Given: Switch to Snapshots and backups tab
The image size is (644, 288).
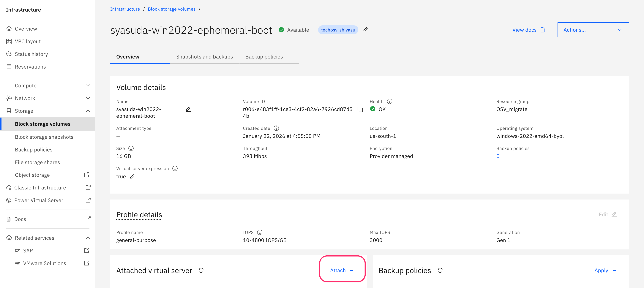Looking at the screenshot, I should pyautogui.click(x=204, y=57).
